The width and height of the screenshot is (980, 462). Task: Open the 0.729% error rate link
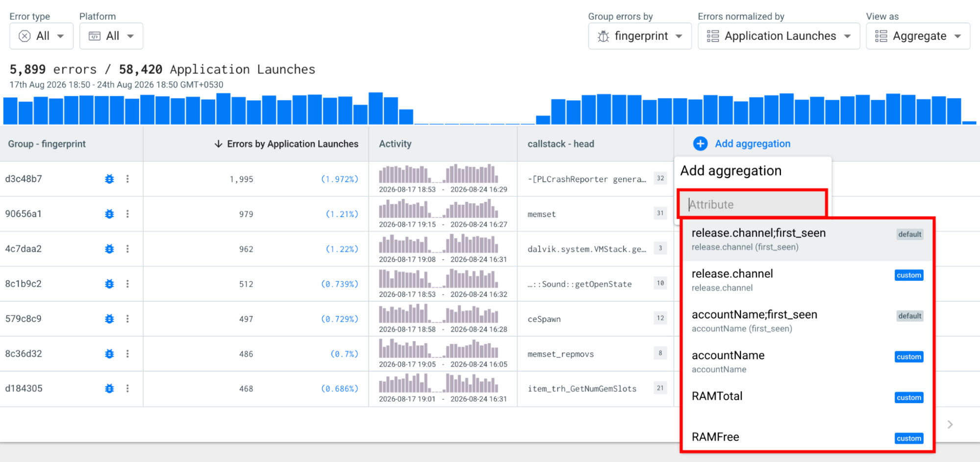tap(340, 319)
